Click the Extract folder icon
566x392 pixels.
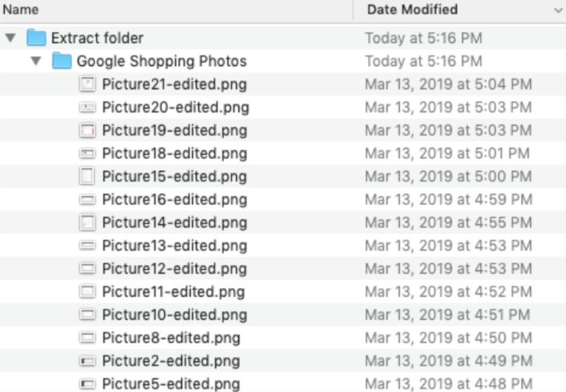(36, 38)
